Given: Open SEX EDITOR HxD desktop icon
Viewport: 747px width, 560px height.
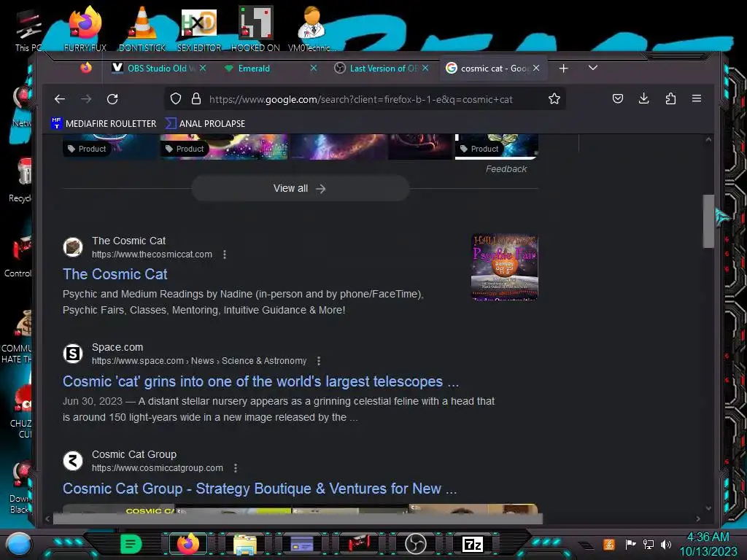Looking at the screenshot, I should [199, 28].
